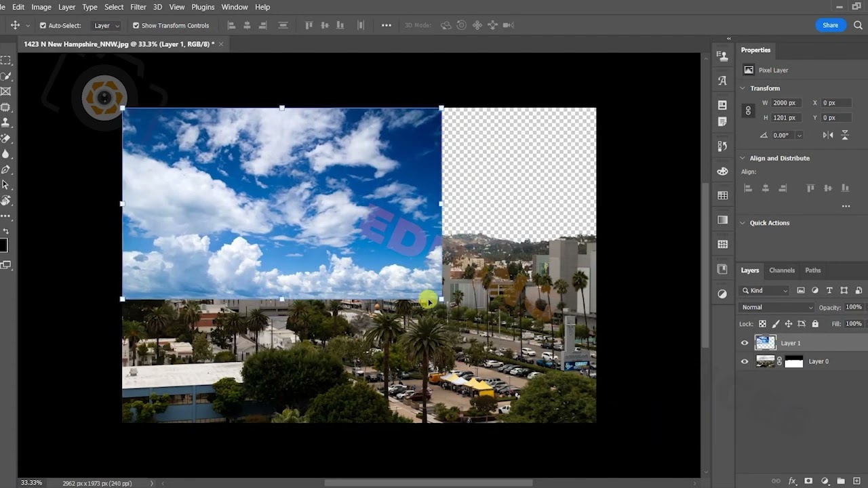Screen dimensions: 868x488
Task: Create a new layer group folder
Action: point(840,481)
